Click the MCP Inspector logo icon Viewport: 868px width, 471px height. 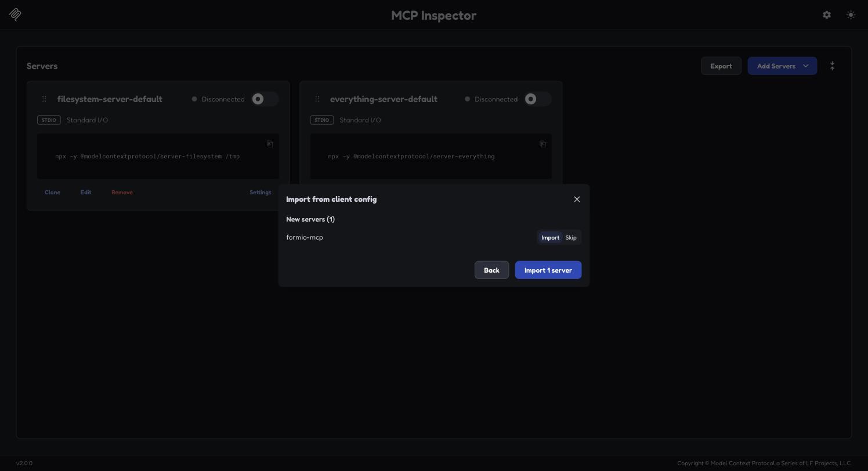tap(16, 15)
